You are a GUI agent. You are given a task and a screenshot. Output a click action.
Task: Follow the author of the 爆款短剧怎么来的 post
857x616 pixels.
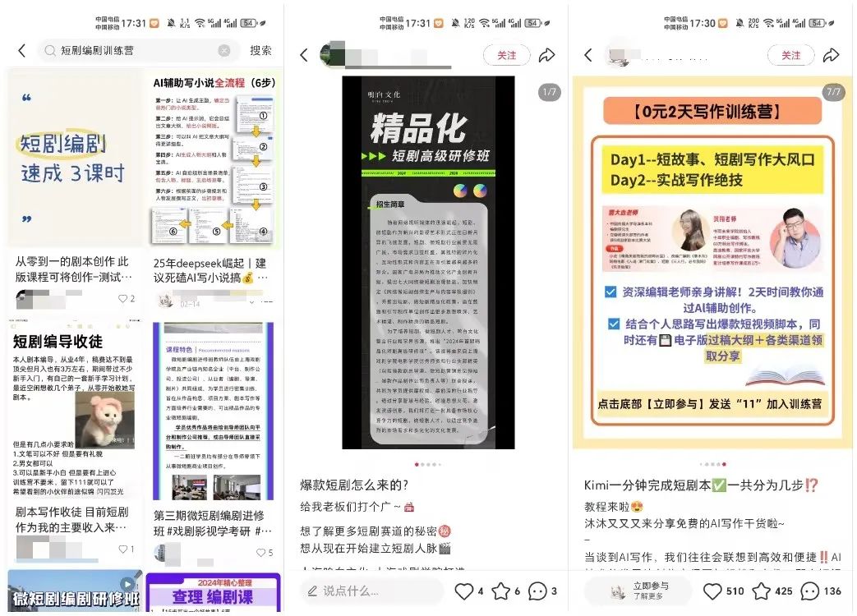(x=507, y=56)
